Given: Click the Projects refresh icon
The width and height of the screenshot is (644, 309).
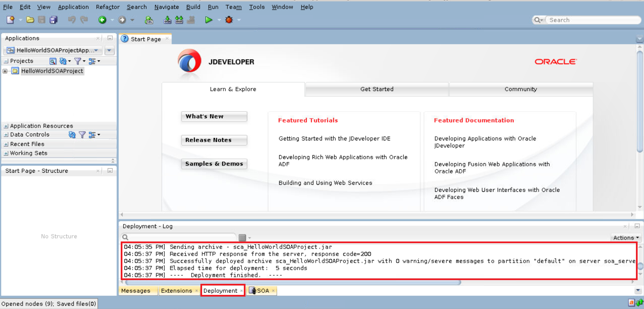Looking at the screenshot, I should 63,61.
